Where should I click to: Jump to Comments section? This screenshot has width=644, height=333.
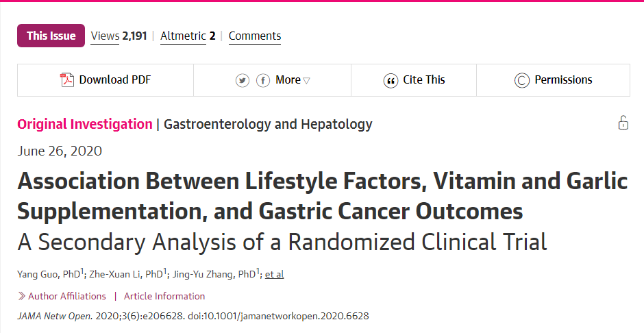[255, 36]
